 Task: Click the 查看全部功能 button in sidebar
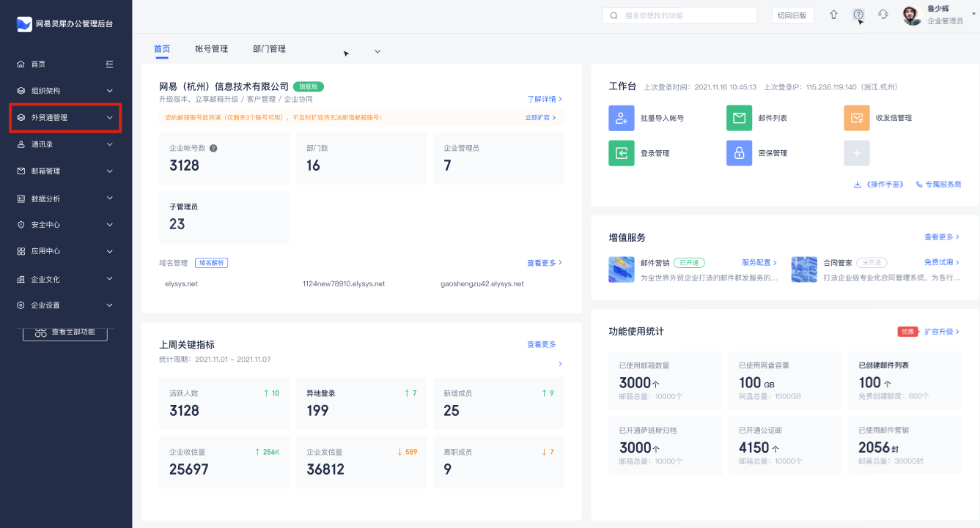click(65, 332)
